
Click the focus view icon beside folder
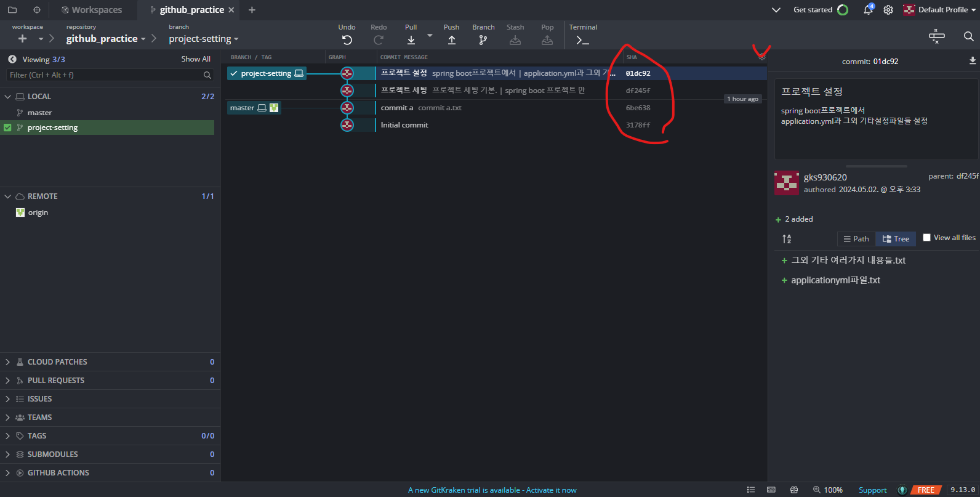[x=37, y=10]
